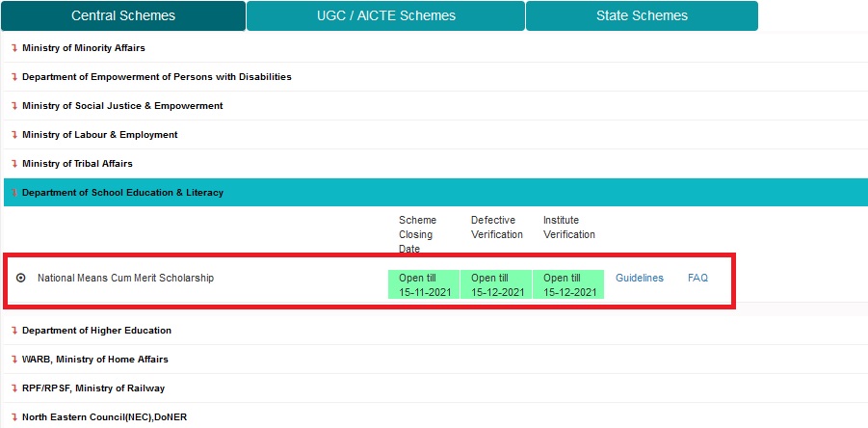868x428 pixels.
Task: Select National Means Cum Merit Scholarship radio bullet
Action: tap(21, 278)
